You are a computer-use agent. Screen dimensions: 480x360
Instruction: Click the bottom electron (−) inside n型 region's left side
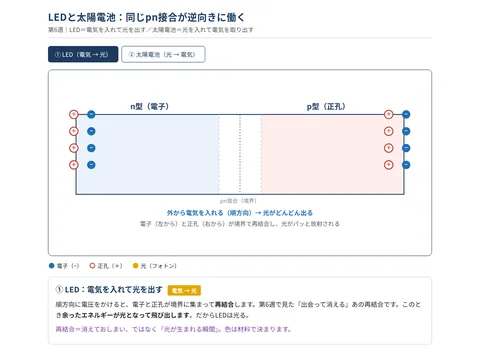91,165
